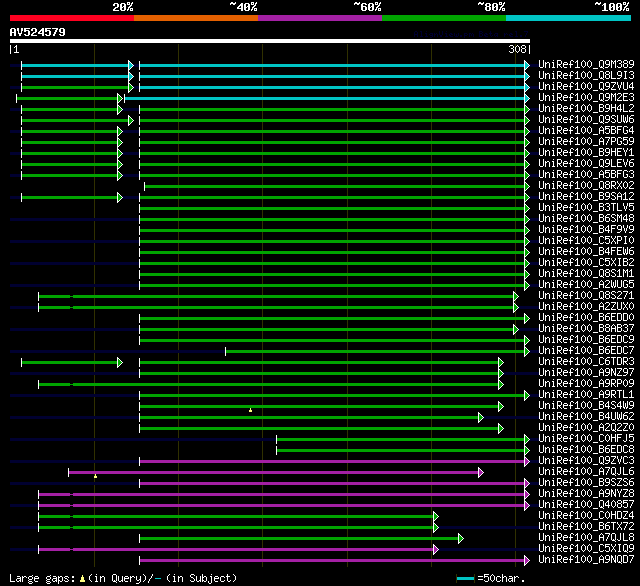Select the UniRef100_A7QJL8 label
Screen dimensions: 640x586
[586, 538]
